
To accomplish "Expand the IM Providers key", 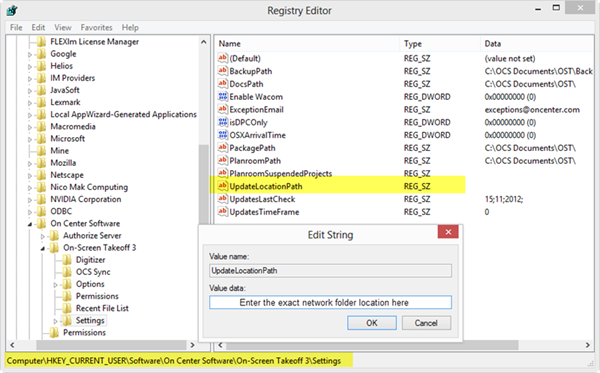I will point(29,79).
